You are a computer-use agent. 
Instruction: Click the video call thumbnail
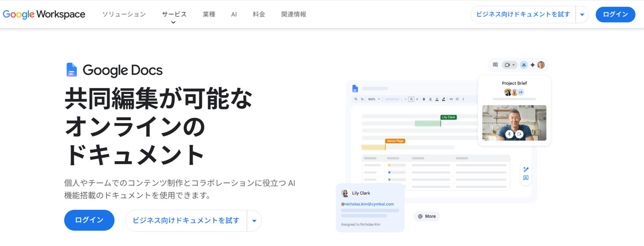[x=514, y=123]
